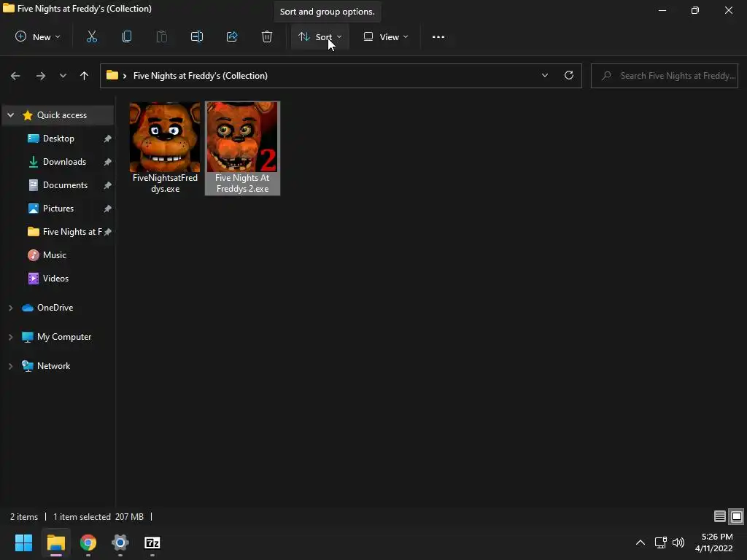The width and height of the screenshot is (747, 560).
Task: Open 7-Zip from taskbar
Action: point(152,542)
